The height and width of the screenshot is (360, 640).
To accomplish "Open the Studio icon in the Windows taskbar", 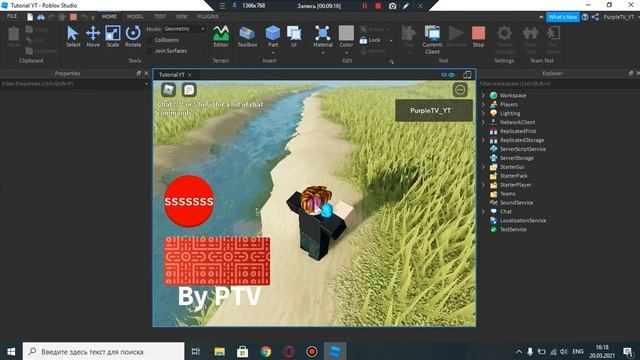I will 335,351.
